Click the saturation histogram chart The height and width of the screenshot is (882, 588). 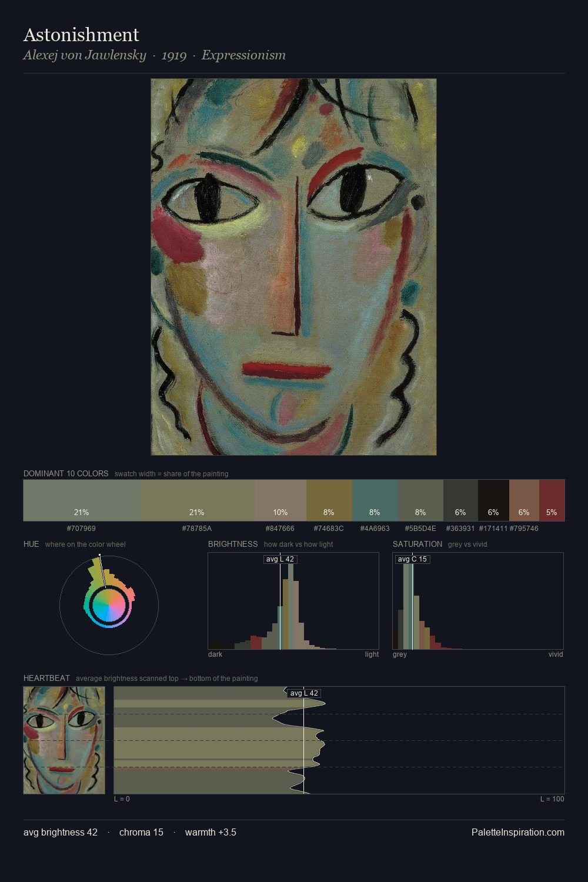tap(478, 601)
